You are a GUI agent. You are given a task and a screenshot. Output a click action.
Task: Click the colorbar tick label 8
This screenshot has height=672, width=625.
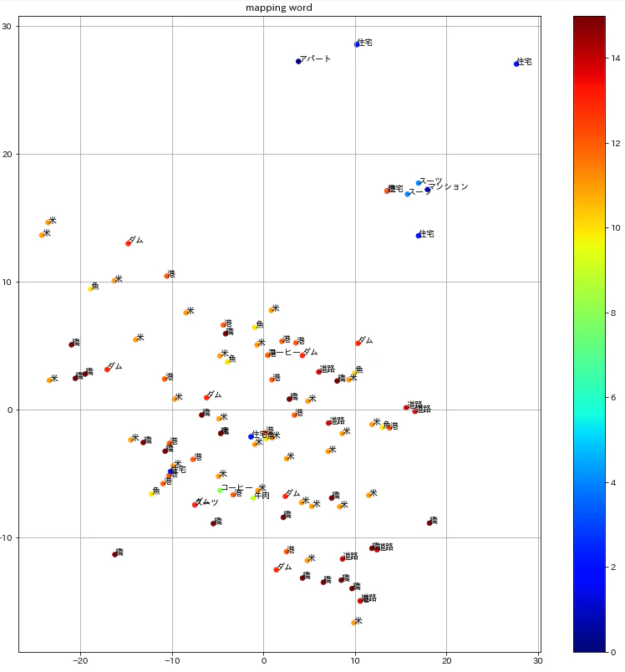pos(613,313)
